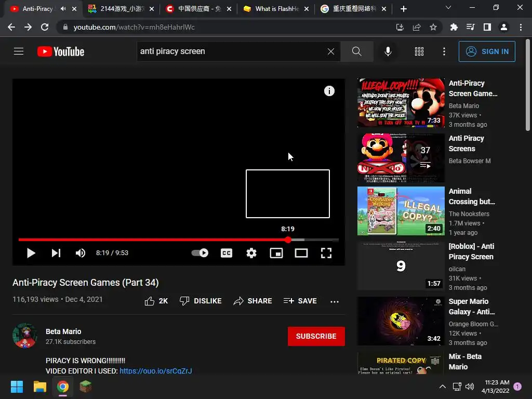Open the Beta Mario channel name link
532x399 pixels.
(63, 331)
